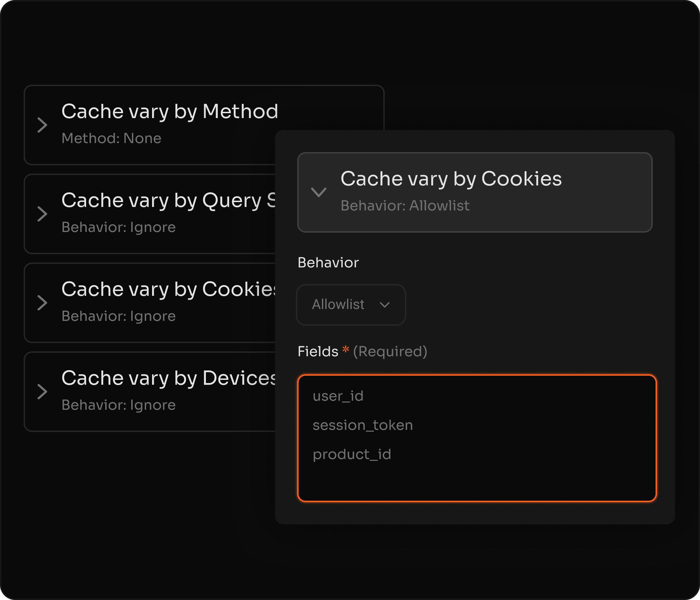This screenshot has height=600, width=700.
Task: Click the required asterisk next to Fields
Action: click(345, 351)
